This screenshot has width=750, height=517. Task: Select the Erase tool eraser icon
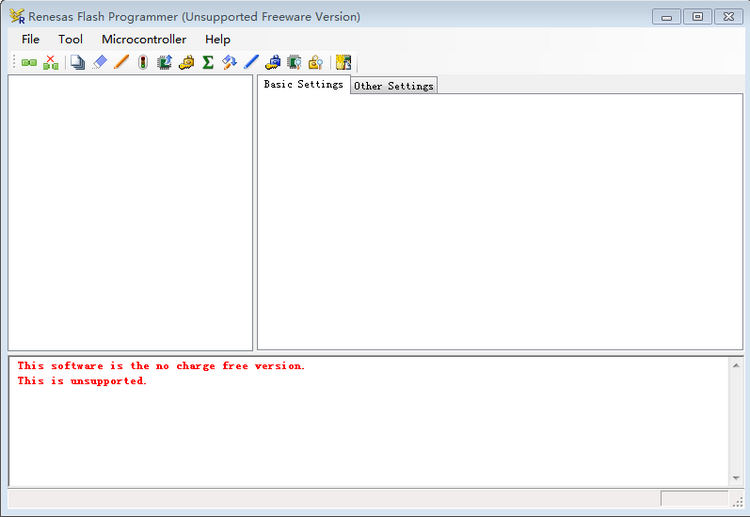pos(99,62)
